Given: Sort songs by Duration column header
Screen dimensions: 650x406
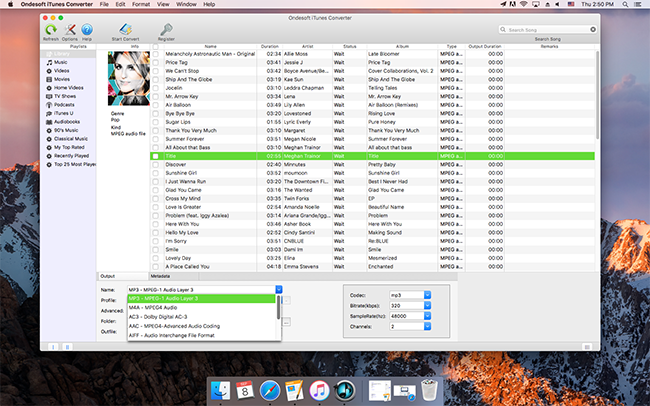Looking at the screenshot, I should pos(269,46).
